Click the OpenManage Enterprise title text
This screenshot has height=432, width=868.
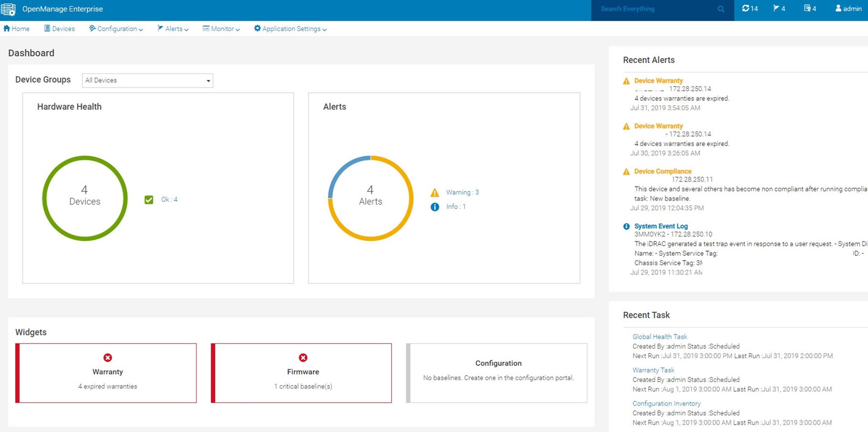63,9
